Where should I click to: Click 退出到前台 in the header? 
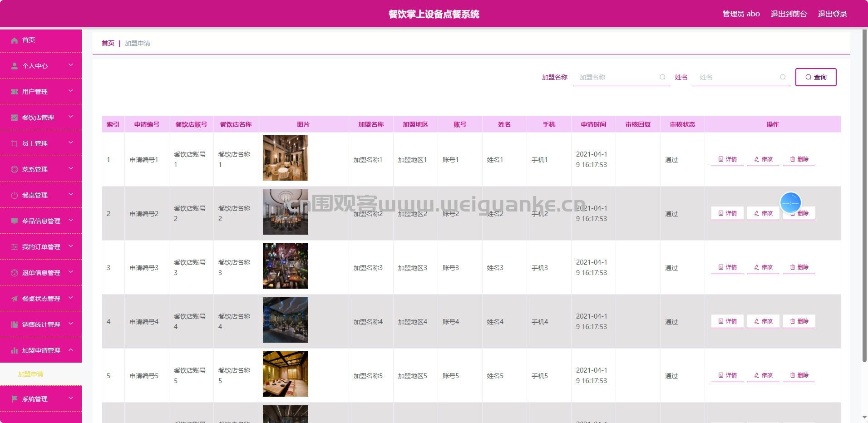pyautogui.click(x=789, y=14)
